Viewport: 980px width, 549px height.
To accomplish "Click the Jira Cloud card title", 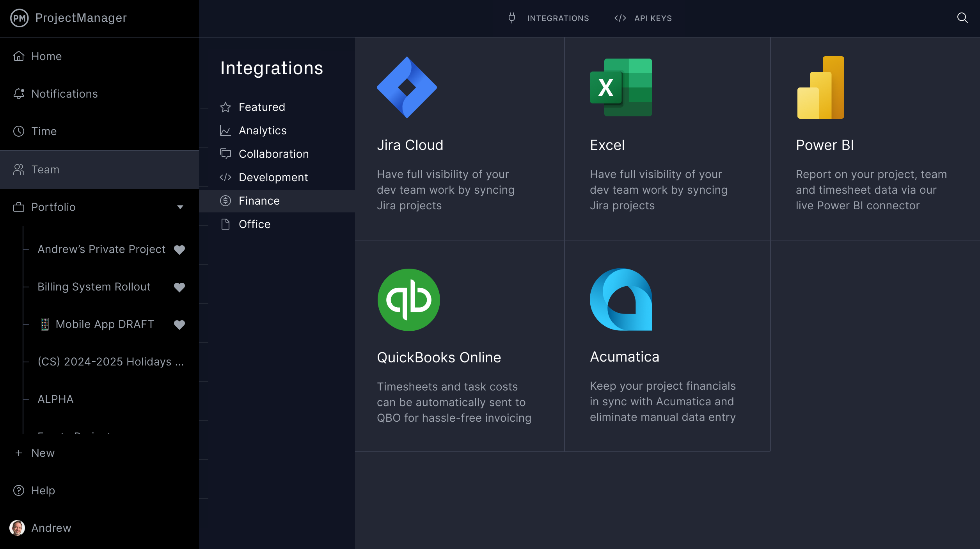I will tap(410, 145).
